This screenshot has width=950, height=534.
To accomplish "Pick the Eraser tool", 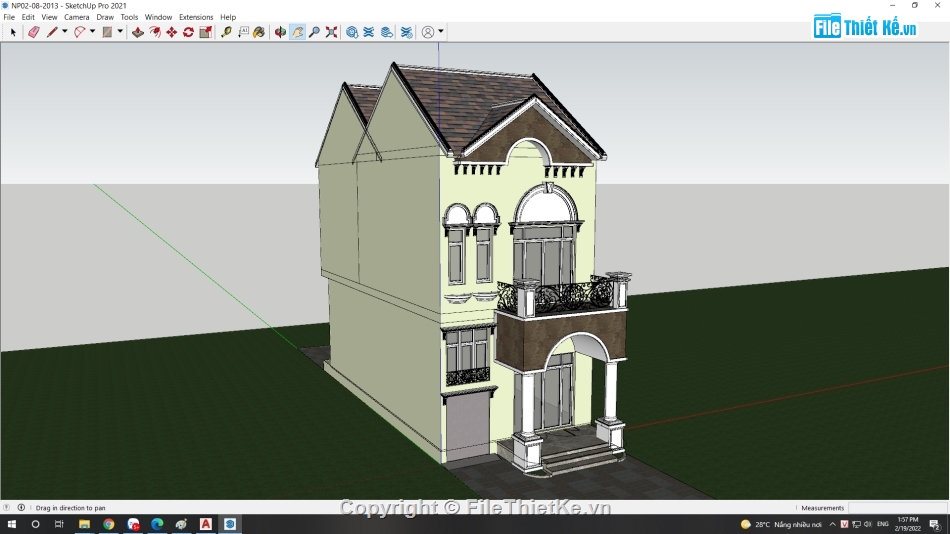I will click(x=33, y=32).
